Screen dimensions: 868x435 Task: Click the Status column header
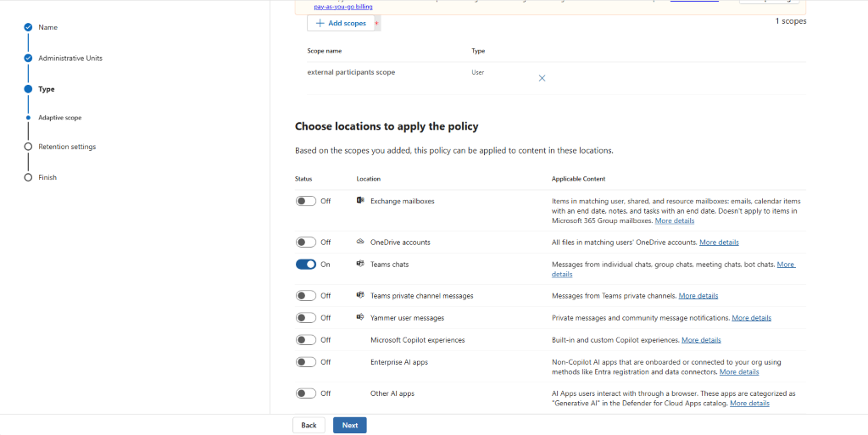(303, 179)
